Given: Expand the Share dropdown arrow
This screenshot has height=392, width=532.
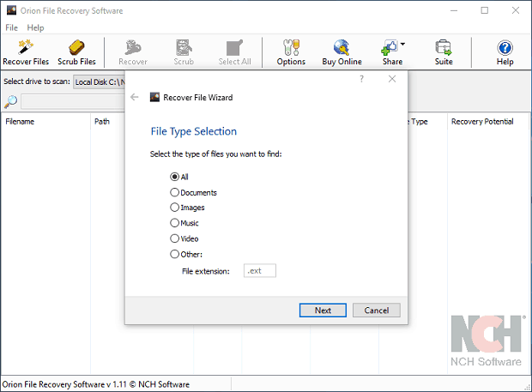Looking at the screenshot, I should point(402,44).
